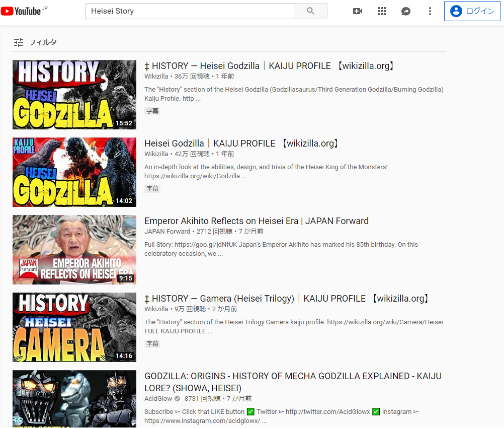Screen dimensions: 504x428
Task: Visit Wikizilla channel under 36万 回視聴 video
Action: coord(156,77)
